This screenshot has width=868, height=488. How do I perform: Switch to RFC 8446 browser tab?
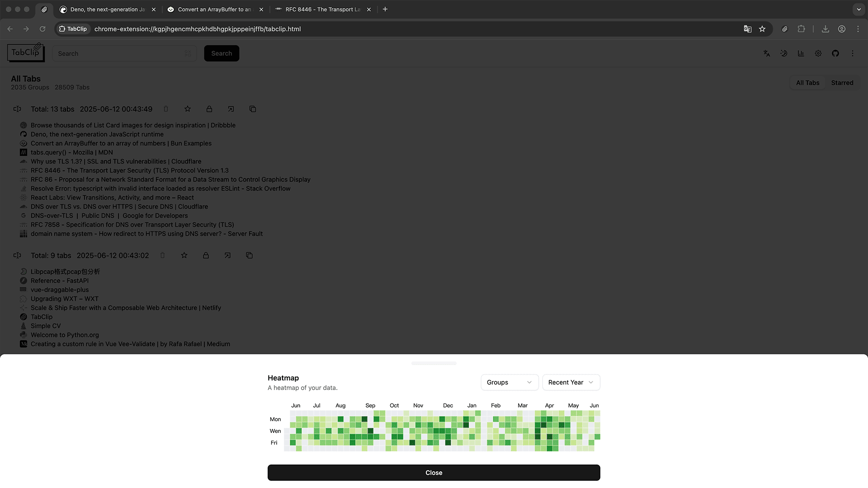click(x=322, y=9)
